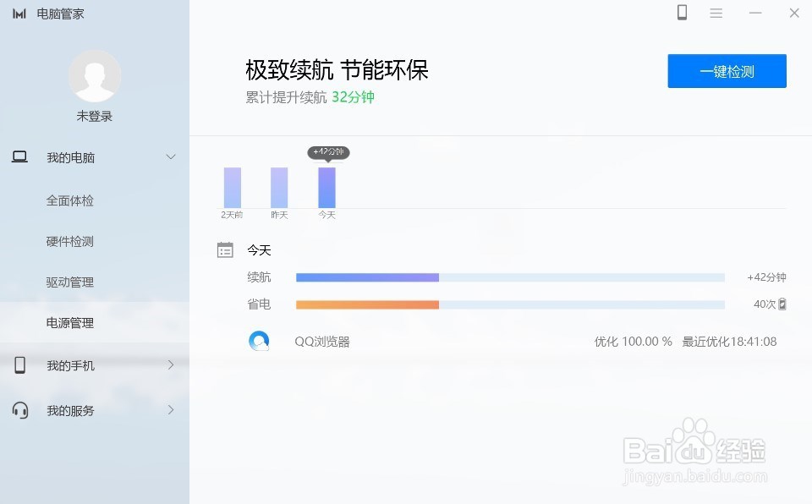Click the 我的手机 phone icon in sidebar
The image size is (812, 504).
click(x=19, y=366)
